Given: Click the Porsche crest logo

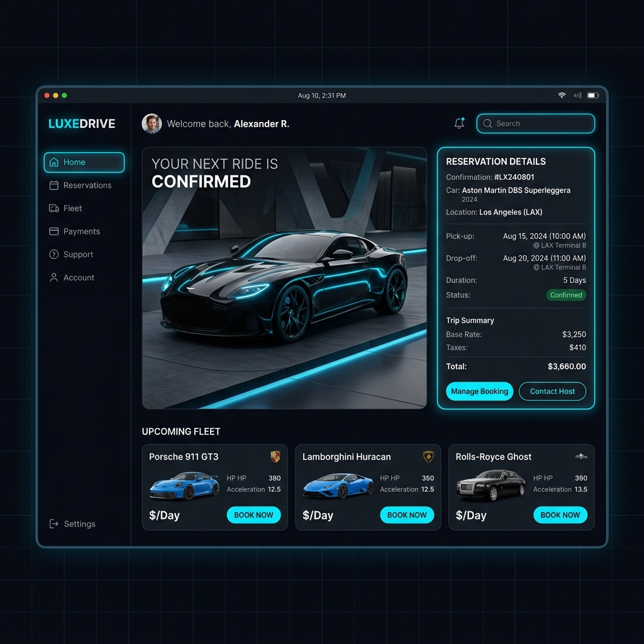Looking at the screenshot, I should point(275,457).
